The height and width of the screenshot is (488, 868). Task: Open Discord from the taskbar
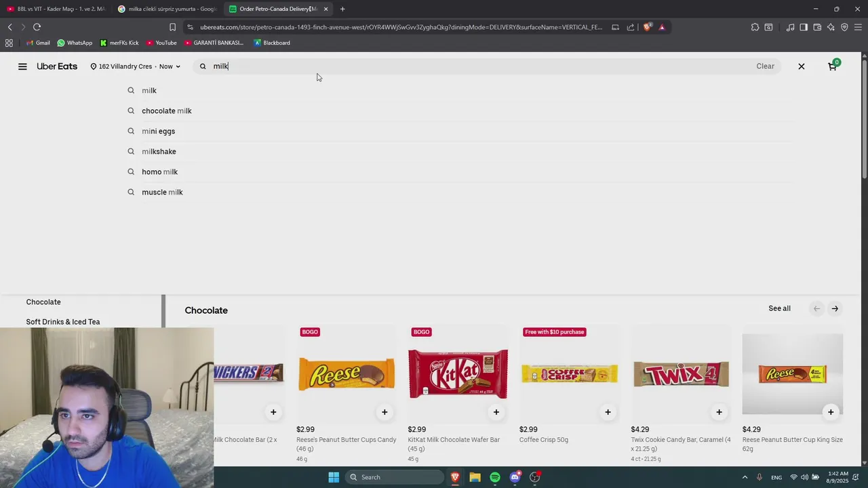tap(515, 477)
